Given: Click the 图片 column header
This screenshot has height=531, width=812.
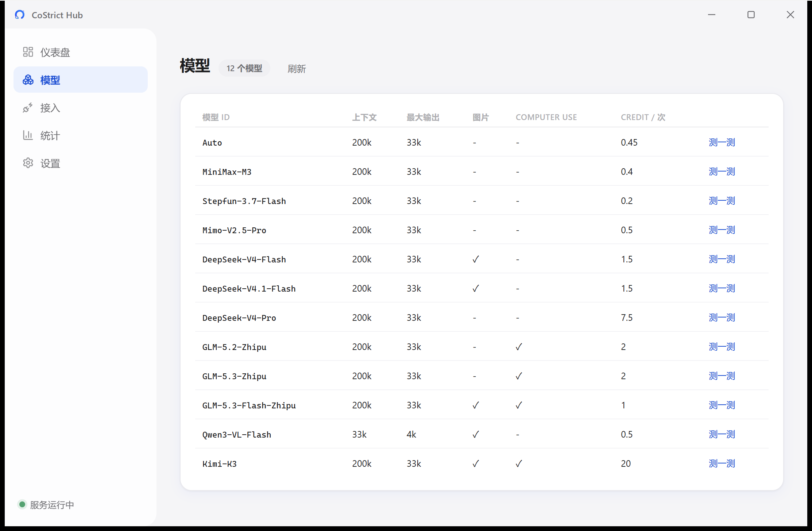Looking at the screenshot, I should pyautogui.click(x=481, y=117).
